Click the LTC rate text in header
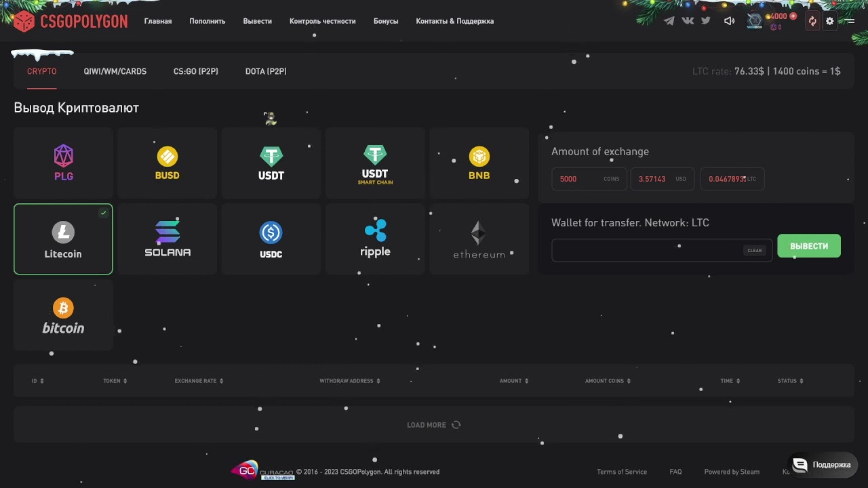The width and height of the screenshot is (868, 488). [x=766, y=71]
